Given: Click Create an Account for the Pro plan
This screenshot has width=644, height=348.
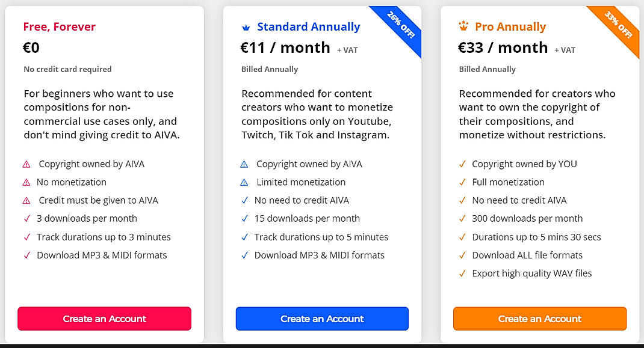Looking at the screenshot, I should [539, 319].
